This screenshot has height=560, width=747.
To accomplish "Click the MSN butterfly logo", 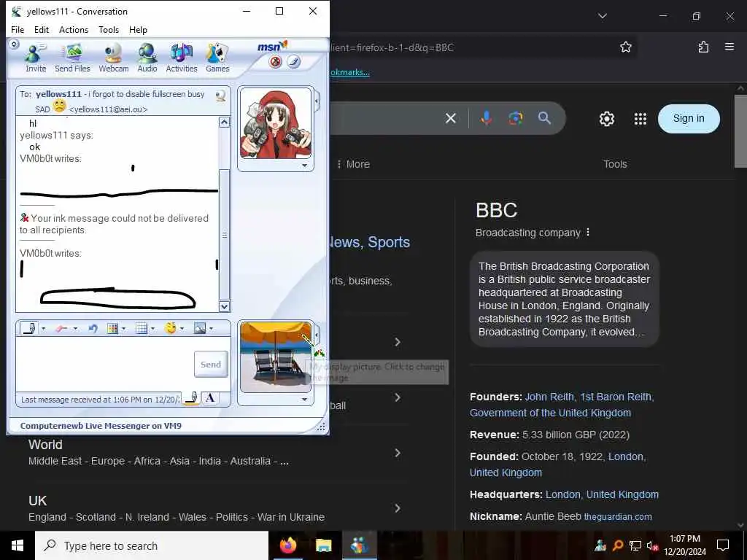I will click(273, 46).
